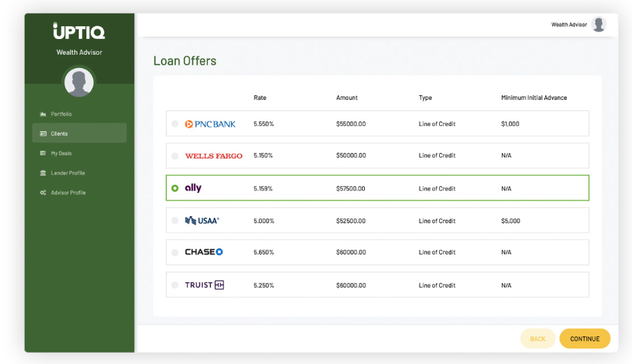Select the USAA offer radio button
The width and height of the screenshot is (632, 364).
tap(175, 221)
